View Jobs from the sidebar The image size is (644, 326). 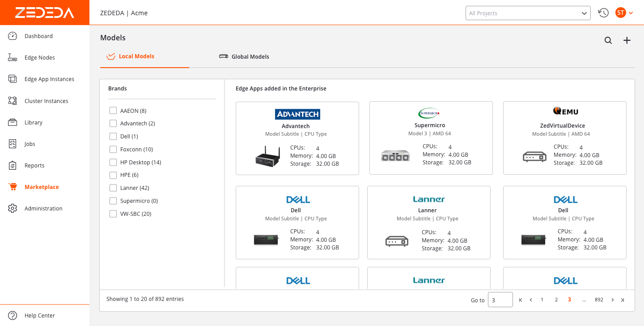tap(30, 144)
